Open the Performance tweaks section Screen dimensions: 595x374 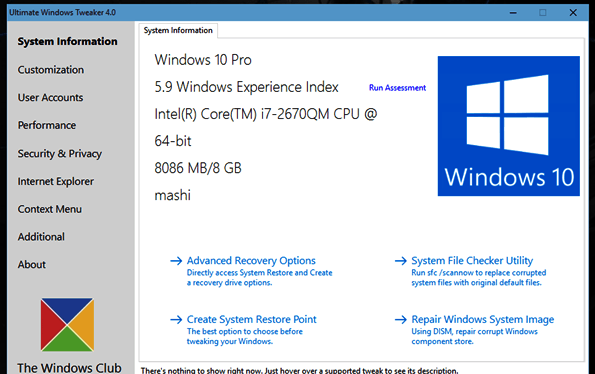pyautogui.click(x=47, y=125)
